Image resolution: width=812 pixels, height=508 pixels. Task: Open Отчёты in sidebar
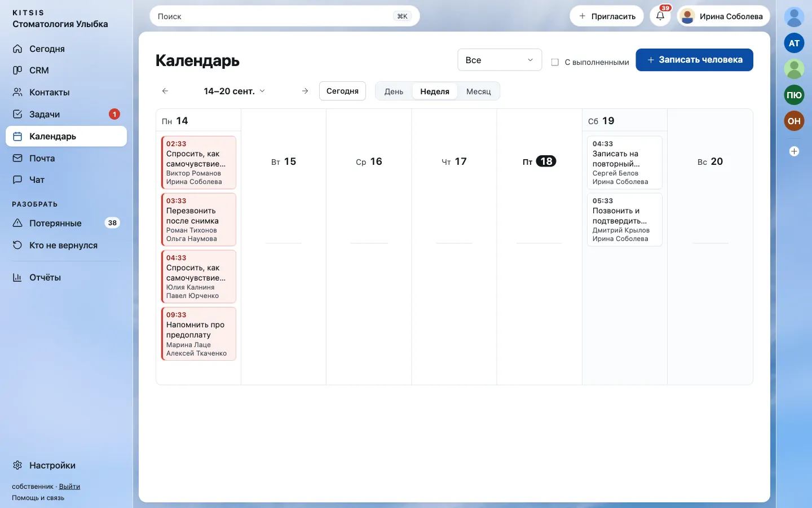pos(66,277)
